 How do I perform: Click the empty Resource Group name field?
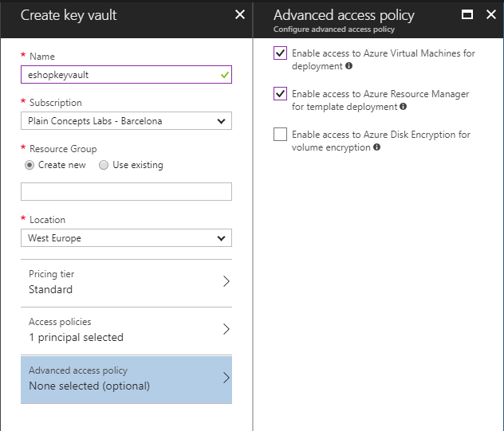[126, 191]
